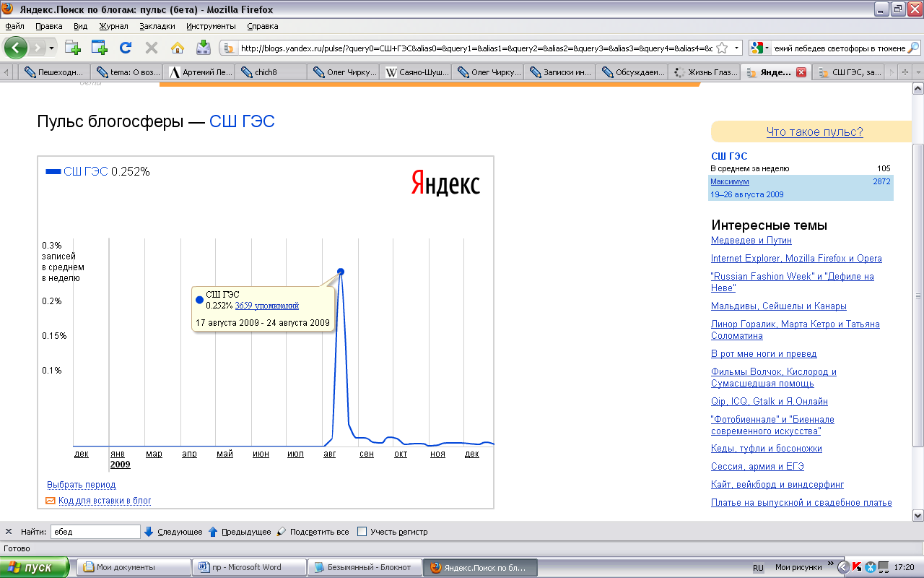The height and width of the screenshot is (578, 924).
Task: Switch to the Пешеходн... tab
Action: tap(54, 72)
